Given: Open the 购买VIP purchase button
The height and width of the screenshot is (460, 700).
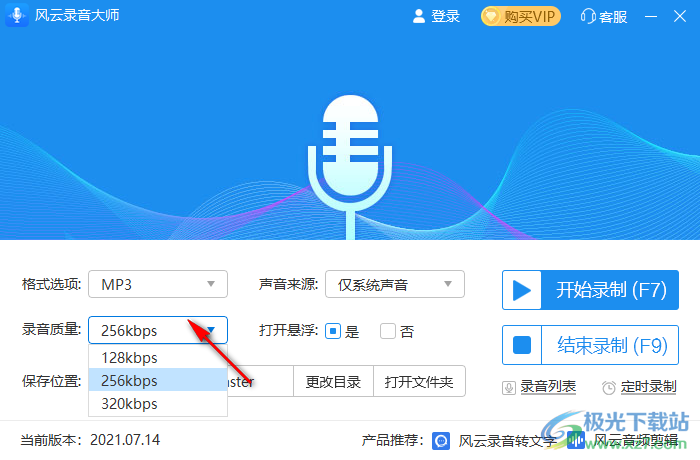Looking at the screenshot, I should coord(521,17).
